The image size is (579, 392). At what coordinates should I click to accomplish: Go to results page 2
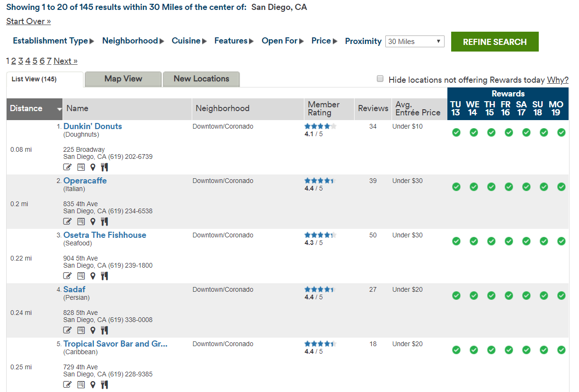click(x=14, y=61)
